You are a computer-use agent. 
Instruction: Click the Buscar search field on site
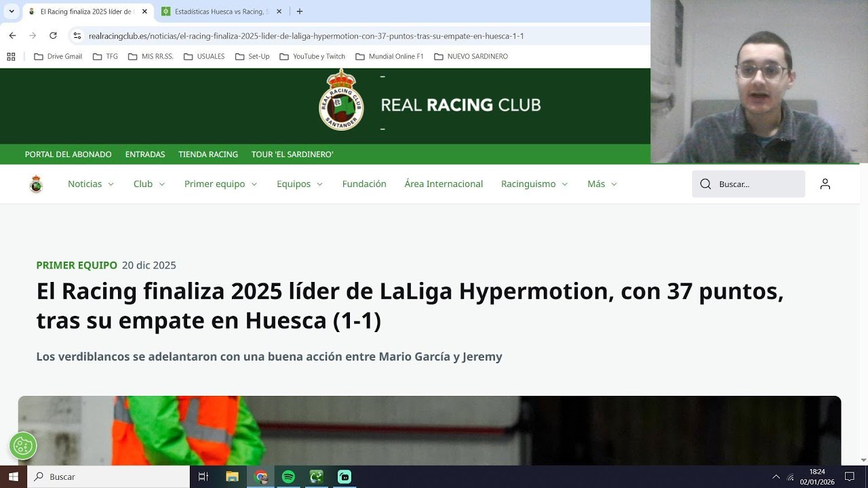tap(748, 184)
